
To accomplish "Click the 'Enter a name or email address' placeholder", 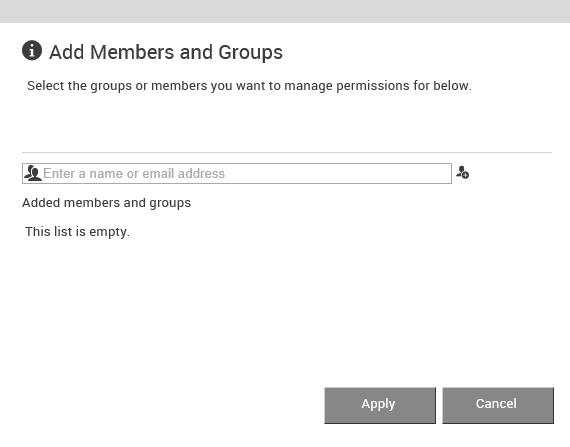I will 134,173.
